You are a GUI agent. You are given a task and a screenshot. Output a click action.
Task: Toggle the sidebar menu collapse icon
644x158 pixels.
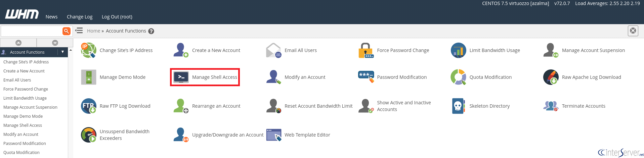79,31
